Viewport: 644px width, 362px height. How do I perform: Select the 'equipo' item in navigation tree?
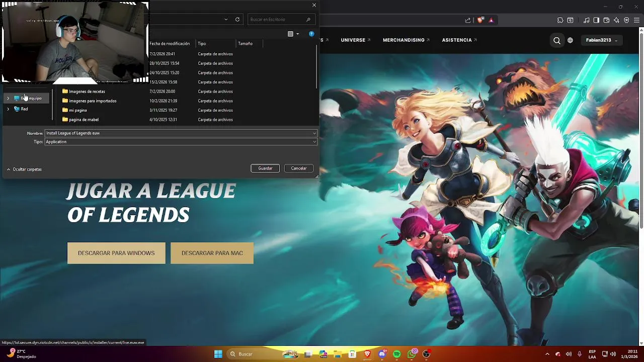(x=28, y=98)
